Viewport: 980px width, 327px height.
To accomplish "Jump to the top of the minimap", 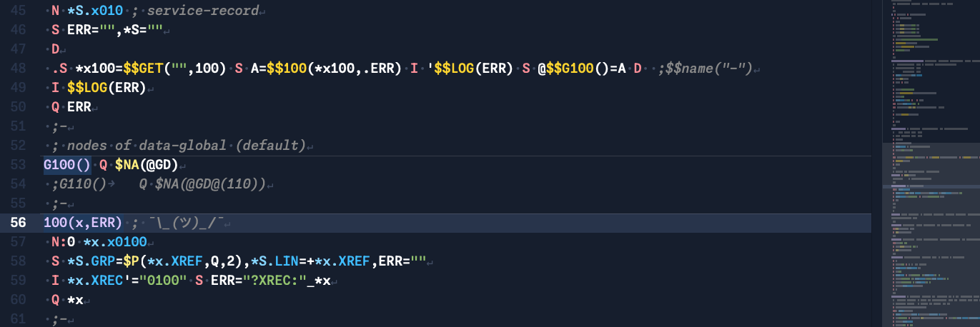I will click(931, 4).
